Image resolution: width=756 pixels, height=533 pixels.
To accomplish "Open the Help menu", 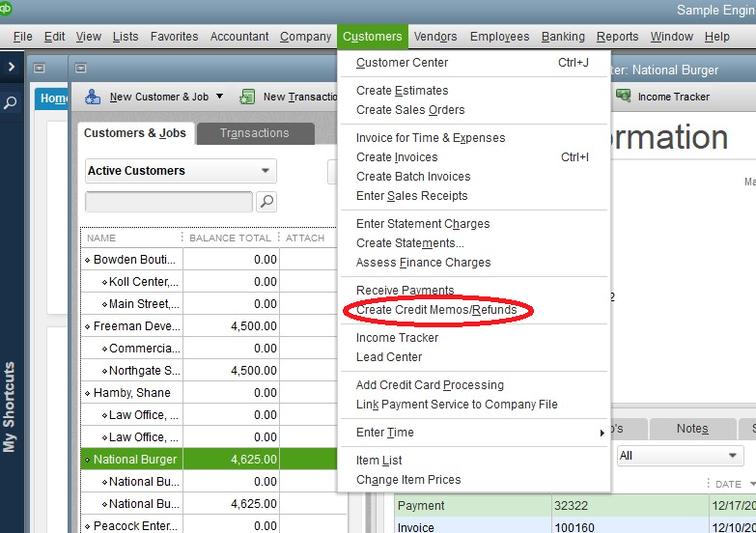I will tap(717, 37).
